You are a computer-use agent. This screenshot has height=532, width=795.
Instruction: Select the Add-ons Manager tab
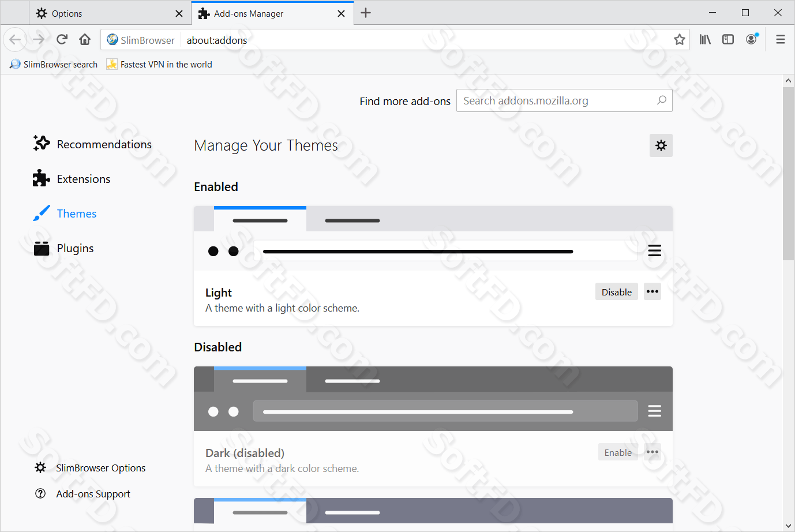click(272, 13)
